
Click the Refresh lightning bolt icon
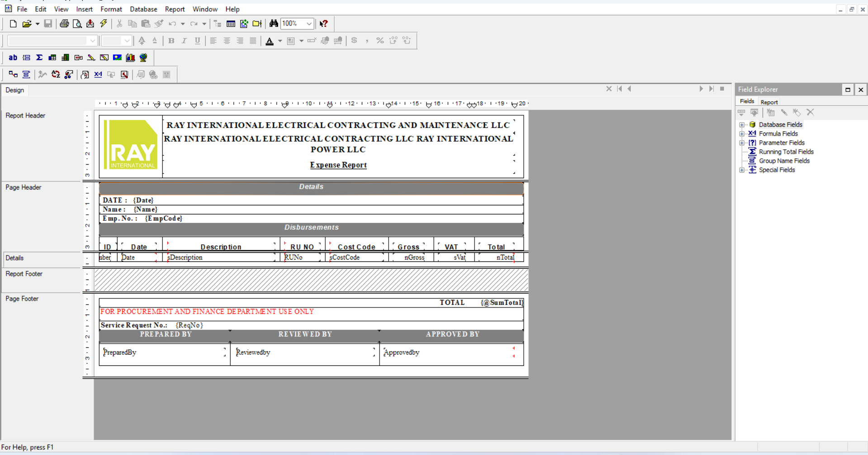104,24
